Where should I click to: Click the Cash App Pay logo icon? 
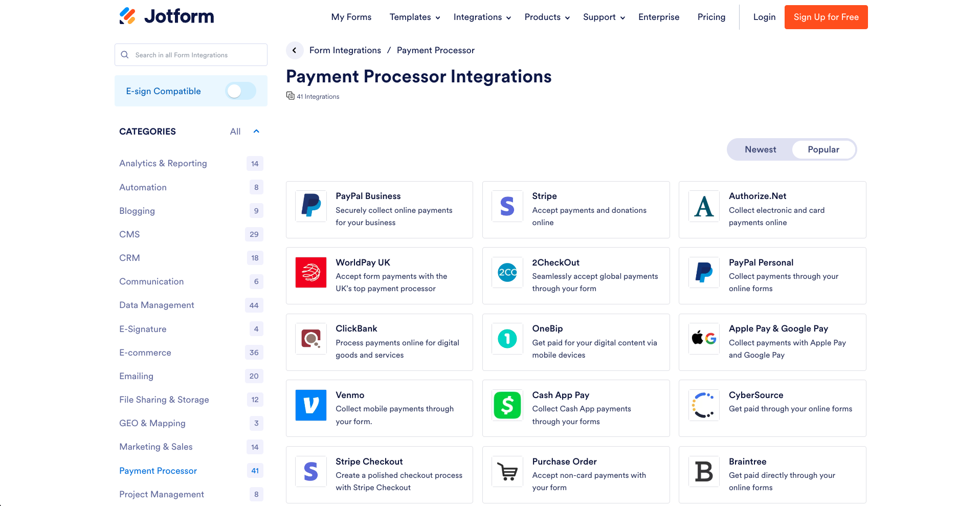(507, 405)
